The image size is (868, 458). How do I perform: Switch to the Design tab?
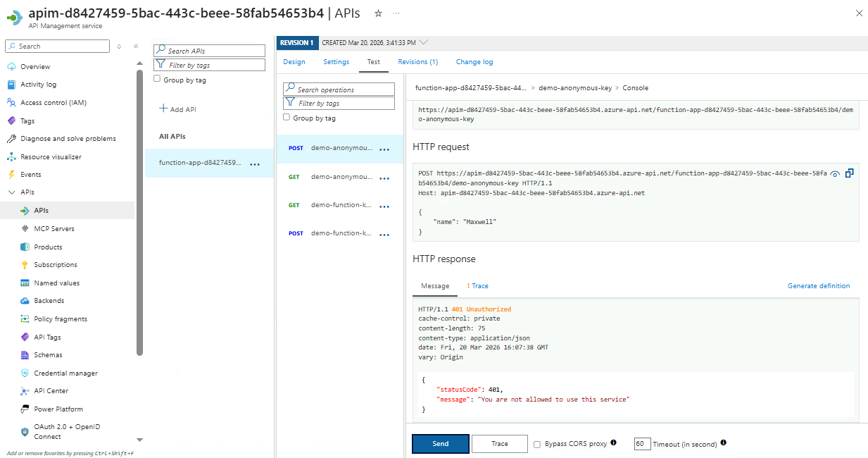[x=294, y=62]
